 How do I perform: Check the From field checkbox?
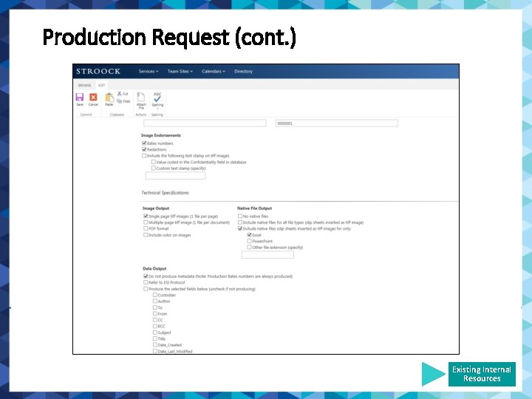[155, 313]
